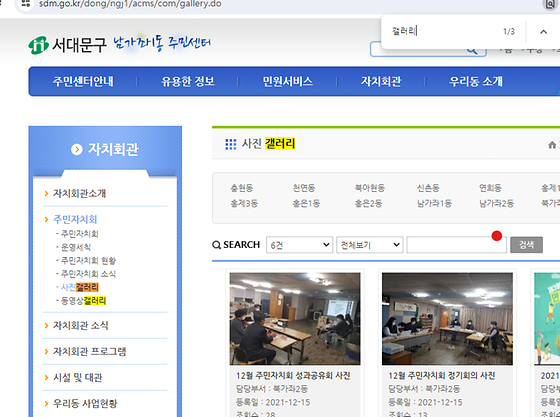
Task: Select 홍은1동 district link
Action: point(306,204)
